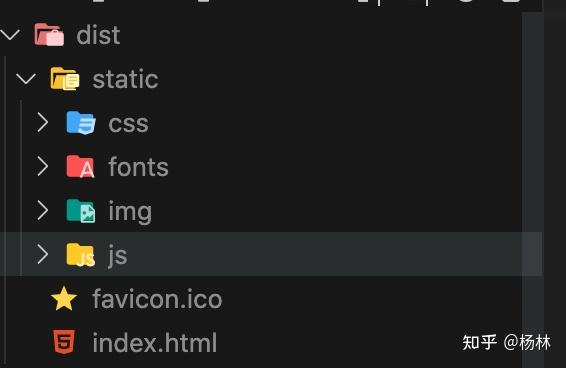Click the HTML5 icon beside index.html

tap(64, 342)
